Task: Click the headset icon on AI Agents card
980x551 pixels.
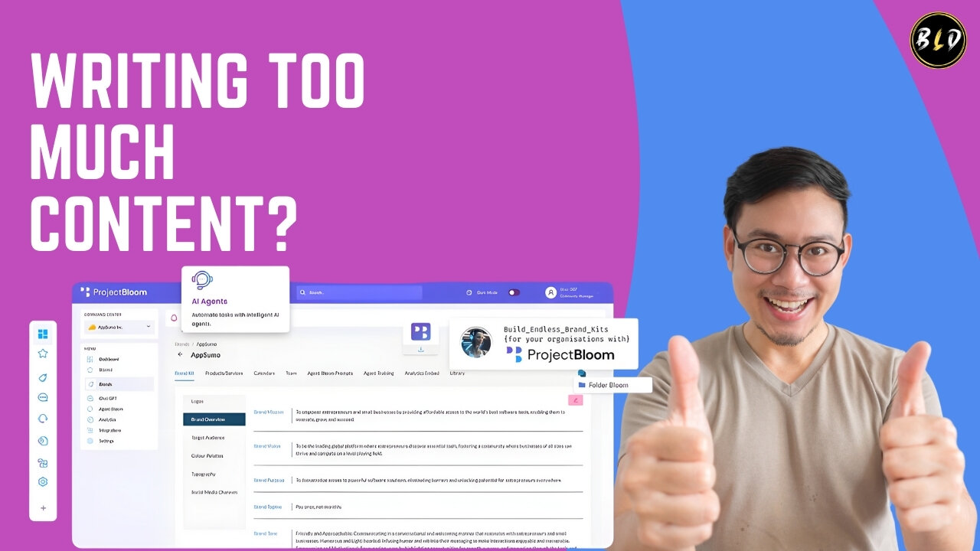Action: (x=202, y=280)
